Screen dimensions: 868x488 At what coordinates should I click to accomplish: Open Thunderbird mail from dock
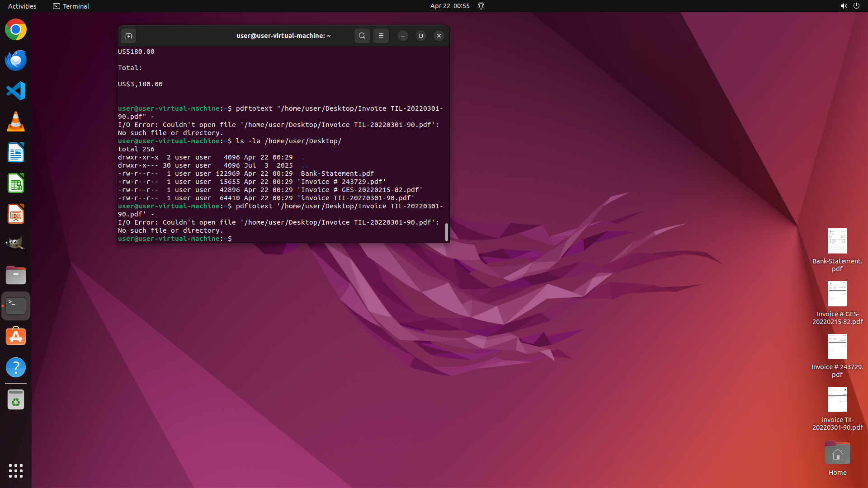click(16, 61)
